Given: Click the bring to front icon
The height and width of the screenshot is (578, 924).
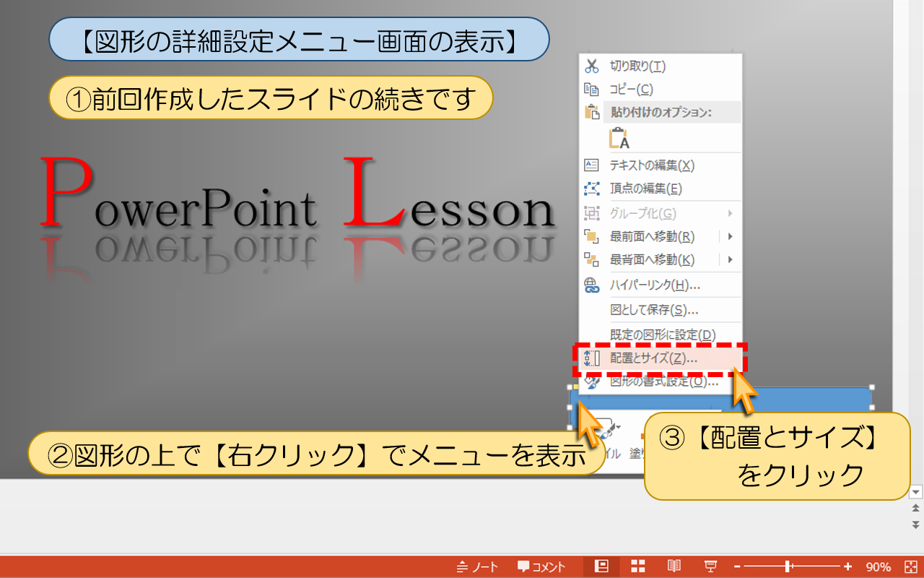Looking at the screenshot, I should coord(591,236).
